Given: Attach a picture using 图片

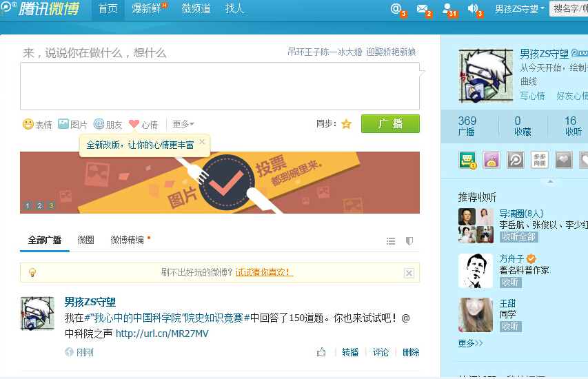Looking at the screenshot, I should pyautogui.click(x=72, y=124).
